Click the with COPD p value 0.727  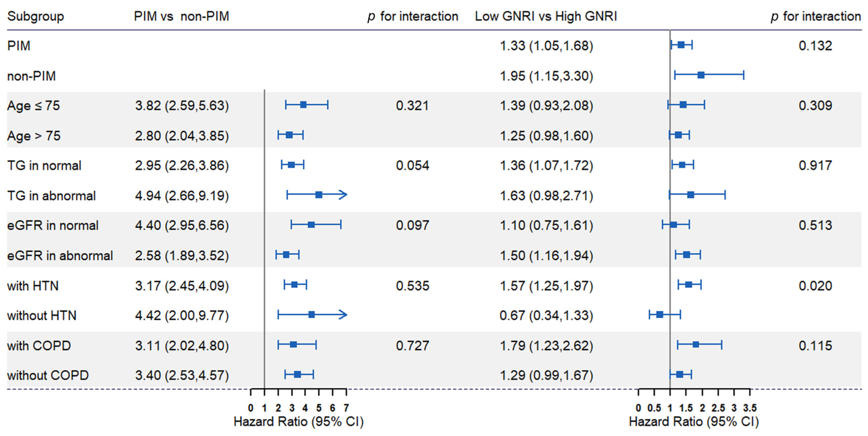(x=412, y=346)
